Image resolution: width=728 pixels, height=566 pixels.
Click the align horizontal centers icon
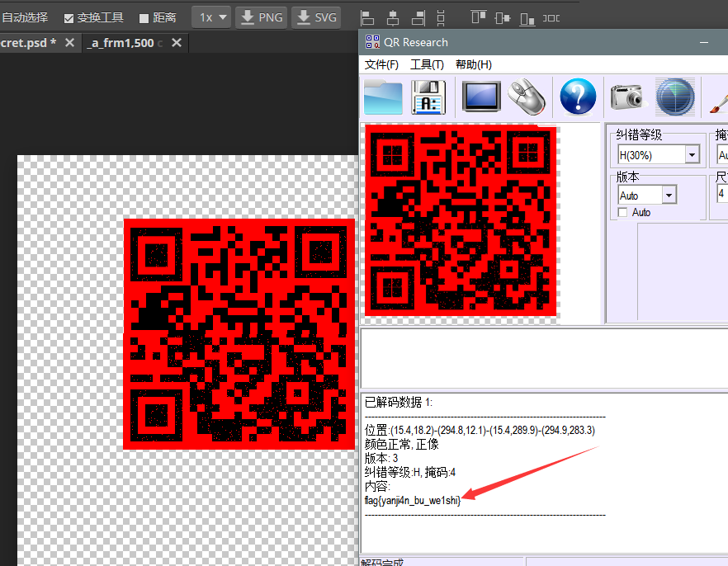393,18
